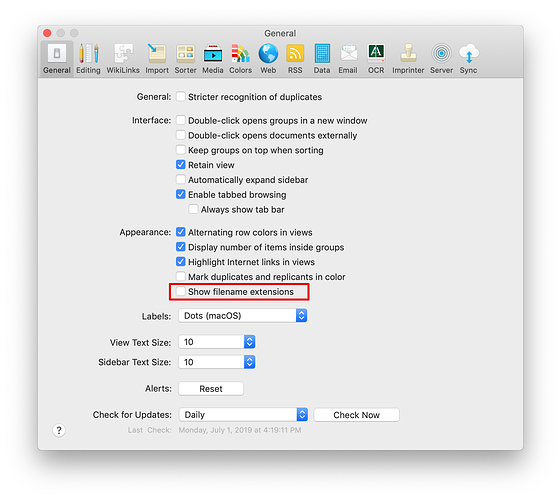
Task: Open the View Text Size combo box arrows
Action: [x=249, y=342]
